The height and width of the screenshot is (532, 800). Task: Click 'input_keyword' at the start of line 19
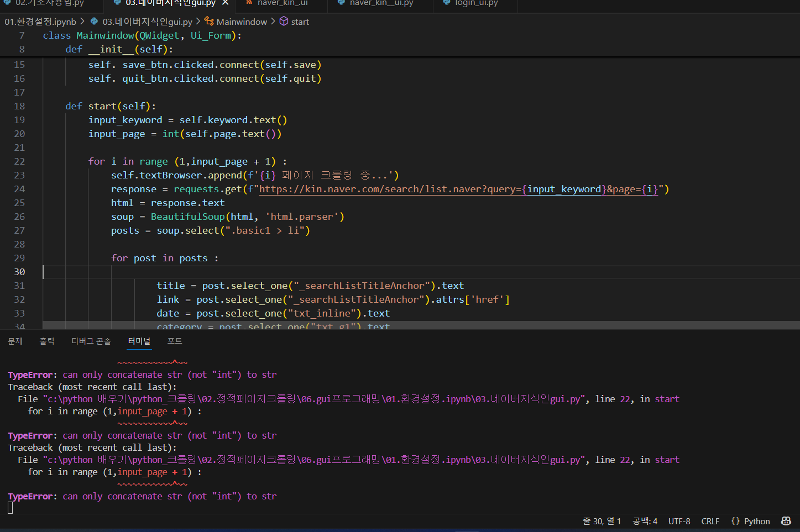(126, 120)
